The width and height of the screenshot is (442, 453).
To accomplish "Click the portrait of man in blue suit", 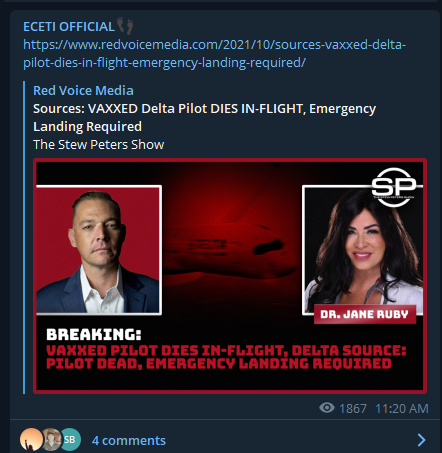I will [x=99, y=250].
